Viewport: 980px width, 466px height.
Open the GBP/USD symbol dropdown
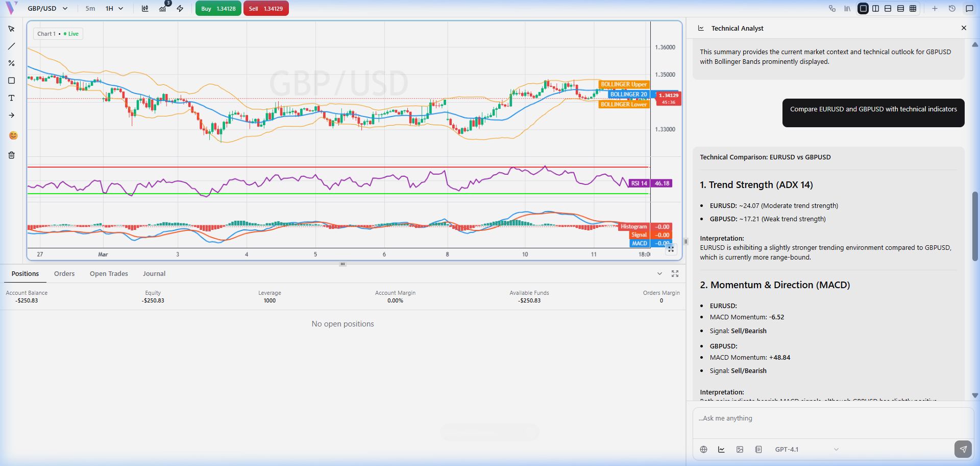tap(47, 9)
